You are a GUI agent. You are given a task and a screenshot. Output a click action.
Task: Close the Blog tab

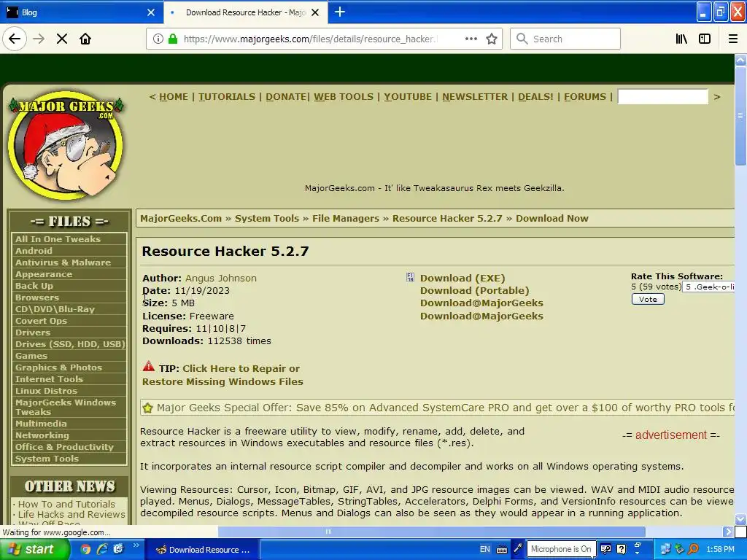(151, 12)
